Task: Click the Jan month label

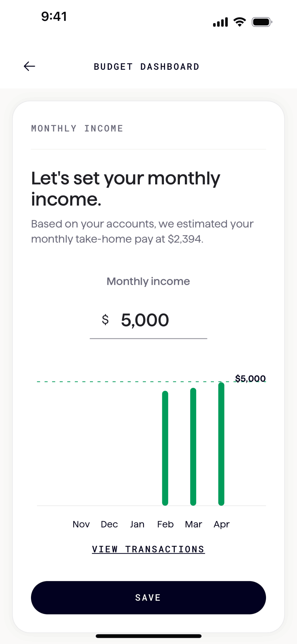Action: point(137,524)
